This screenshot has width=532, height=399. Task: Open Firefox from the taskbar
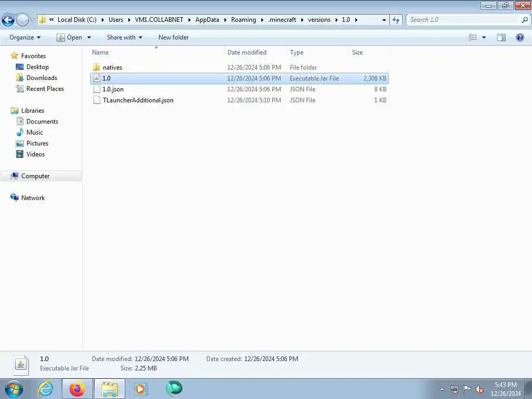click(77, 389)
